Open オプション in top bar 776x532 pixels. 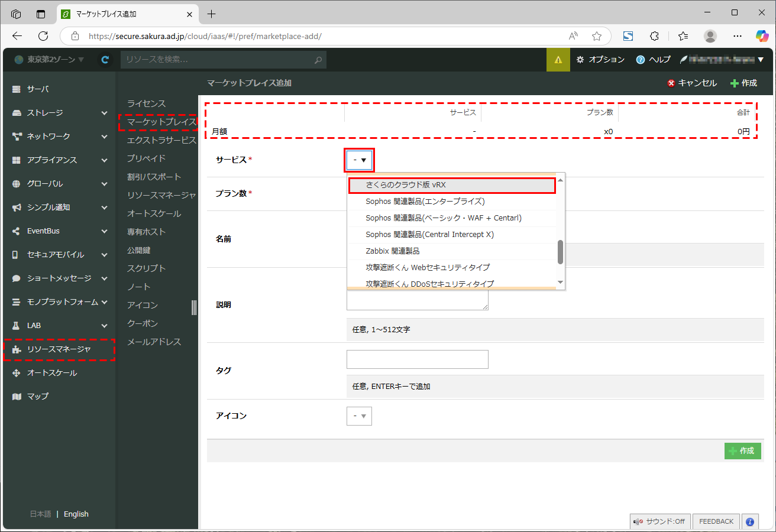coord(600,60)
